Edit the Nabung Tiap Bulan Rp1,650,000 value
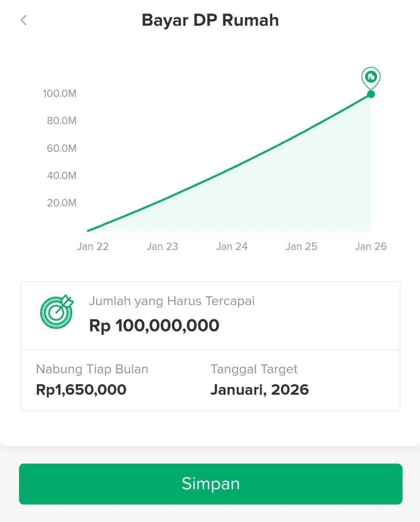This screenshot has height=522, width=420. pyautogui.click(x=81, y=390)
